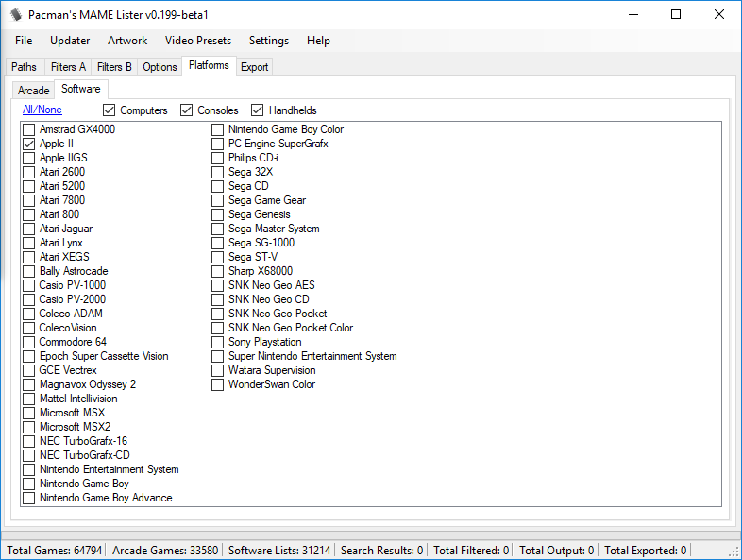The width and height of the screenshot is (742, 560).
Task: Enable the Sega ST-V checkbox
Action: (218, 257)
